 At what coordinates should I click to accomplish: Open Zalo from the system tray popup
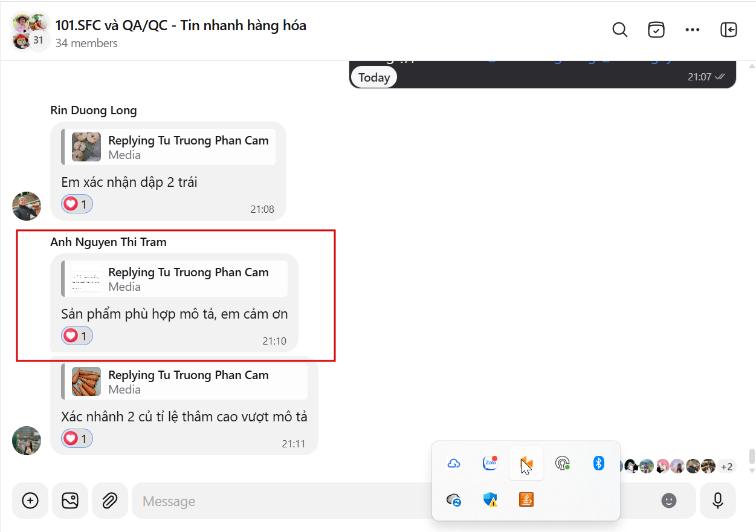490,464
